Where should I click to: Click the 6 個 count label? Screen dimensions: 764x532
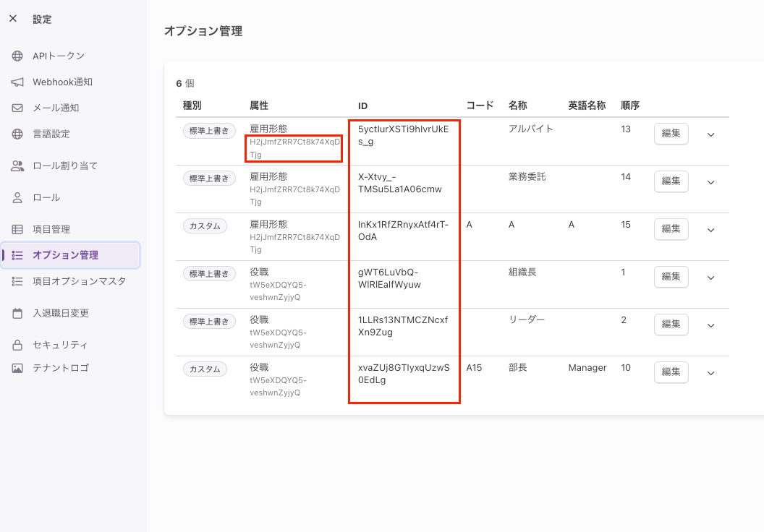point(185,83)
